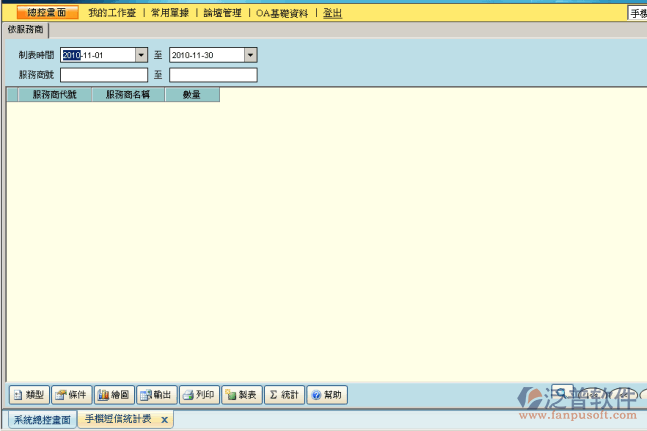Open 幫助 help button
Viewport: 647px width, 431px height.
click(x=327, y=395)
